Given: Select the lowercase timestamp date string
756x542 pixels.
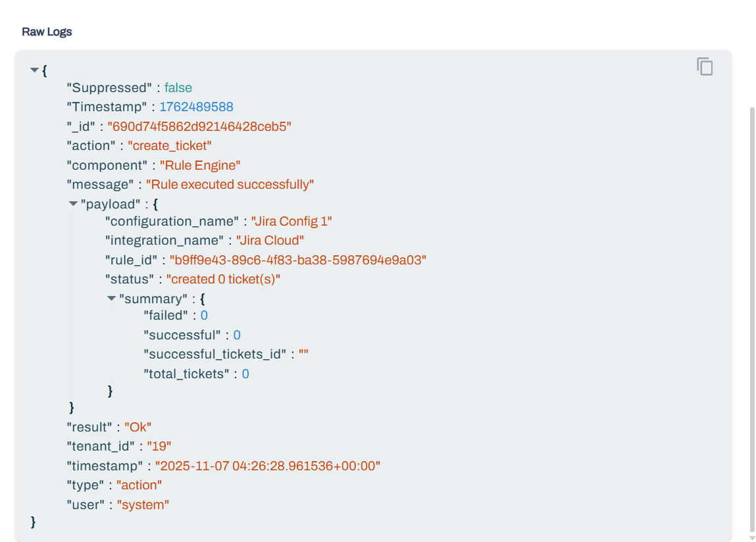Looking at the screenshot, I should click(x=267, y=466).
